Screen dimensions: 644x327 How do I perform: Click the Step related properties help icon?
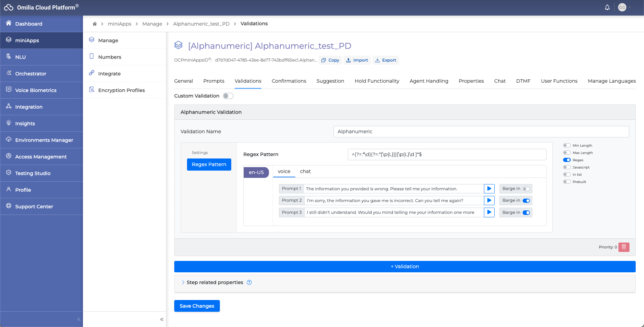[249, 282]
